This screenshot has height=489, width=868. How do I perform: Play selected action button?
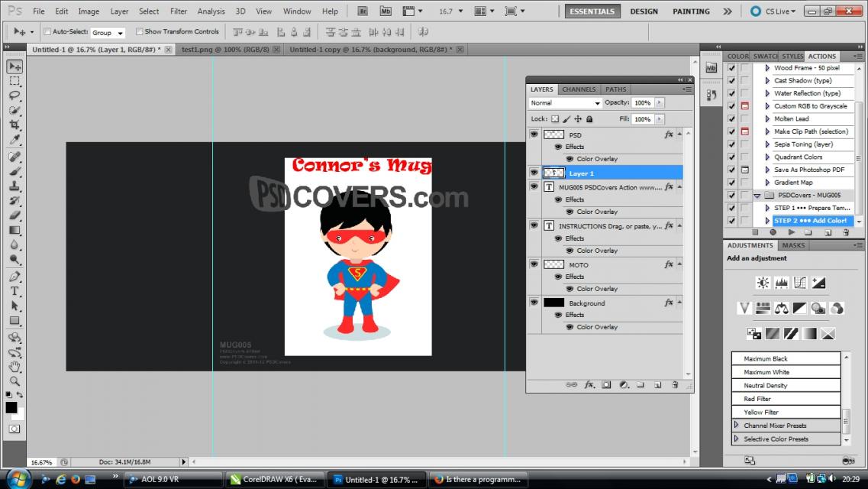791,232
